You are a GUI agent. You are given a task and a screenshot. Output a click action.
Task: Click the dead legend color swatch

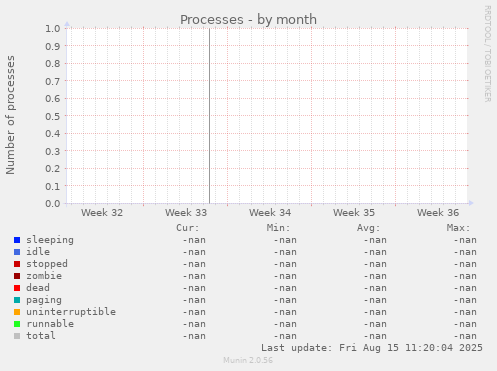[17, 288]
